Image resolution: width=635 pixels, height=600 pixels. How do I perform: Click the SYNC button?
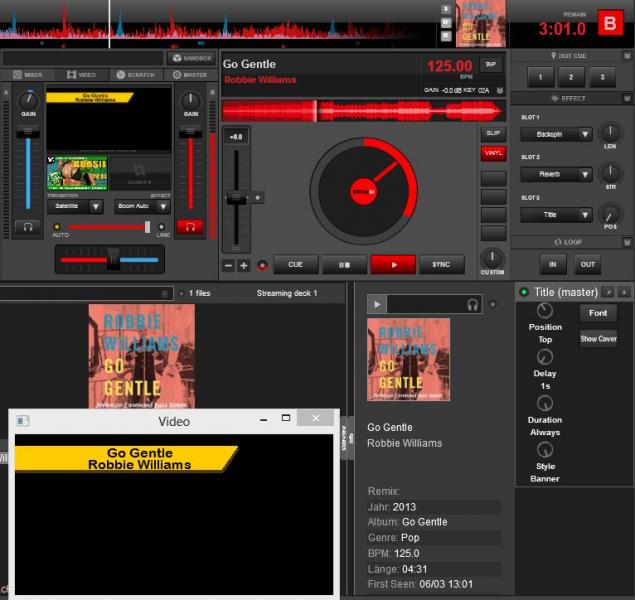click(x=441, y=265)
